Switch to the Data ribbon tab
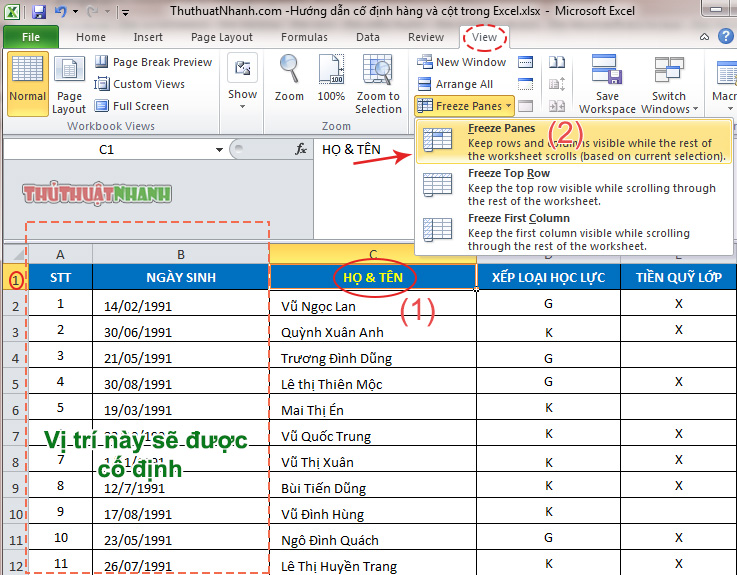The height and width of the screenshot is (575, 737). pos(368,37)
